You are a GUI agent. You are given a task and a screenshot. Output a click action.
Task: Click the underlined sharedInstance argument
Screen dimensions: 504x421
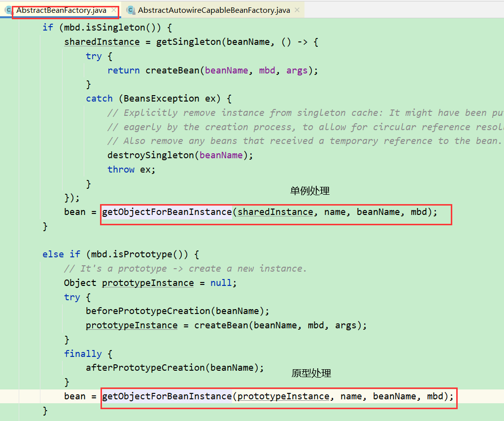pos(275,212)
